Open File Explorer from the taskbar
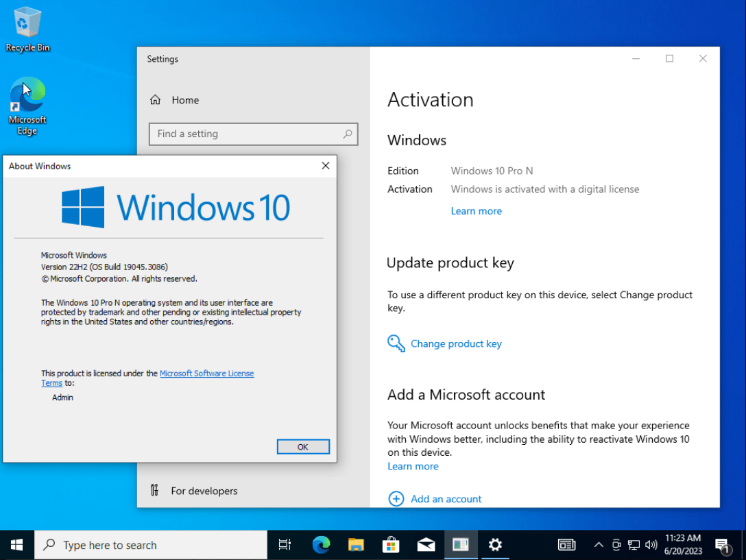This screenshot has height=560, width=746. pos(356,545)
